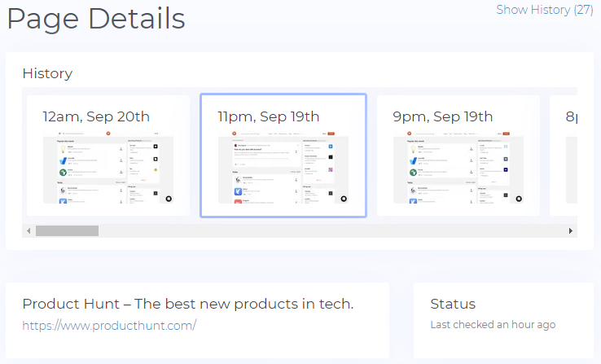This screenshot has height=364, width=601.
Task: Click the red Product Hunt logo in 11pm thumbnail
Action: coord(235,133)
